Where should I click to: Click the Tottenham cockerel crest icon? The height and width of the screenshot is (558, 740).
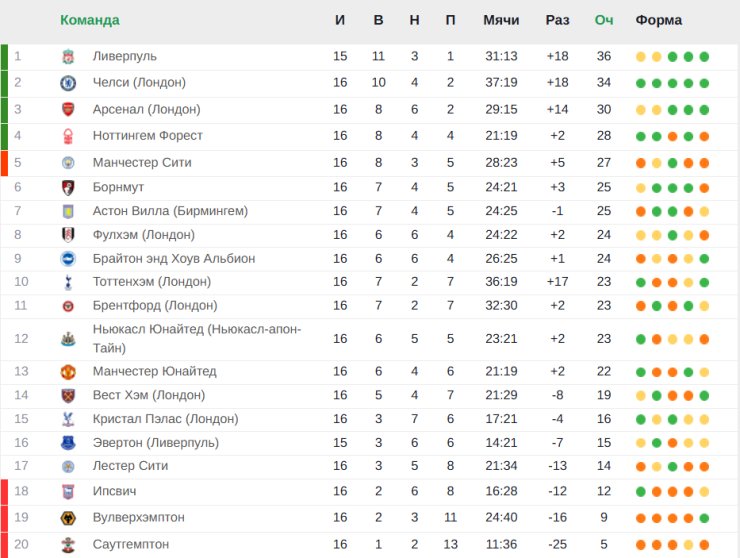68,282
